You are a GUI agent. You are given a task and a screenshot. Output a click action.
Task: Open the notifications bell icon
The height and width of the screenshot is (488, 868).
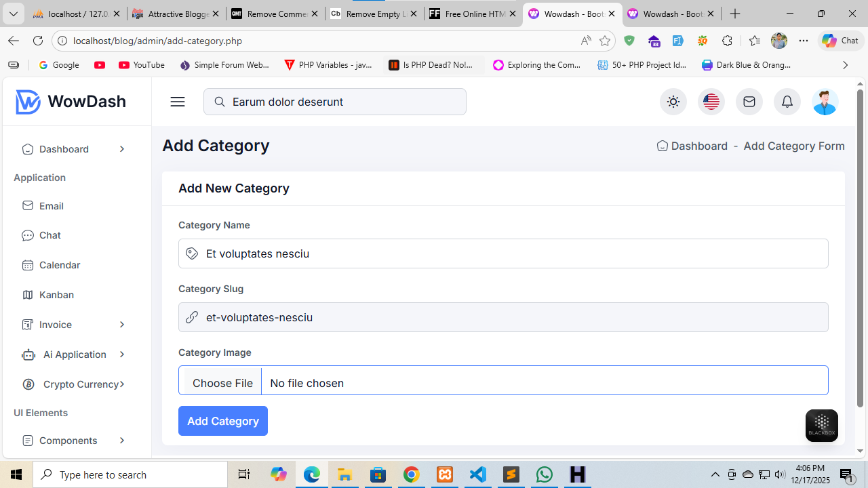pos(787,102)
